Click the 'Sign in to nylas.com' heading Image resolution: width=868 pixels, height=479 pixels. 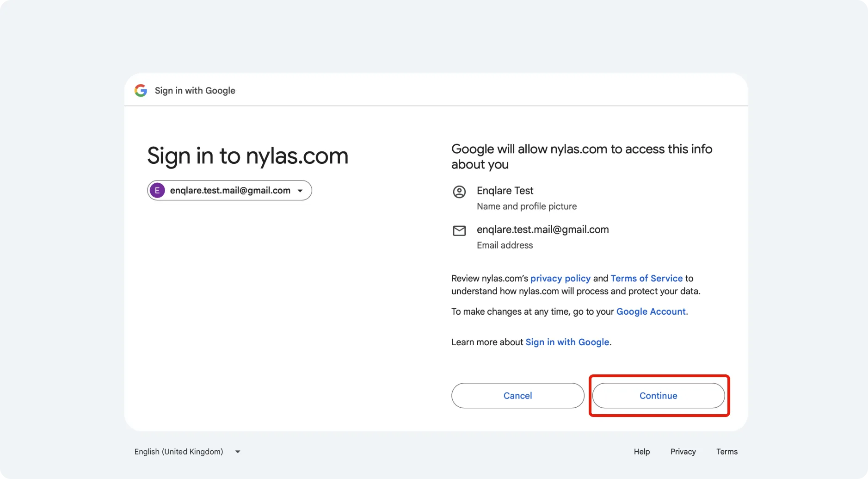[248, 156]
